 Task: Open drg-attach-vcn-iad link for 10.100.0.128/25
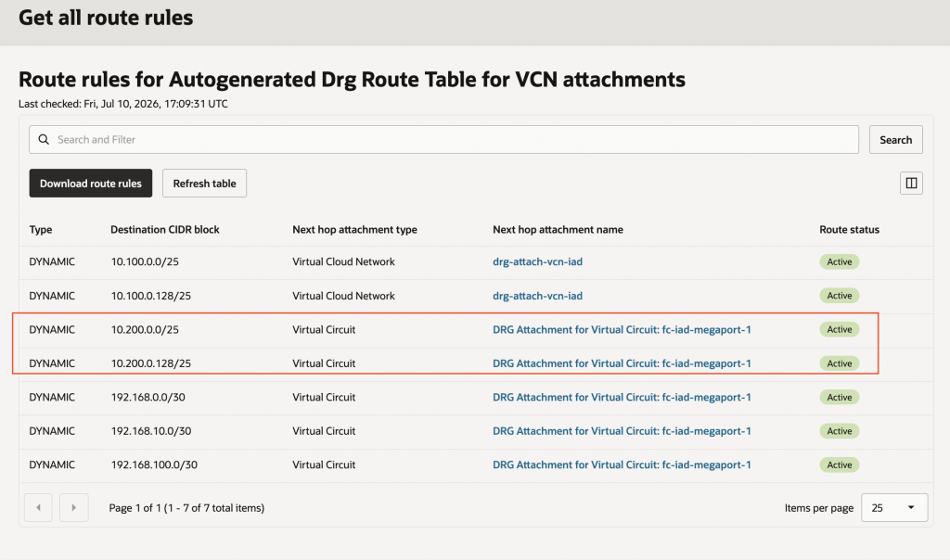point(537,296)
